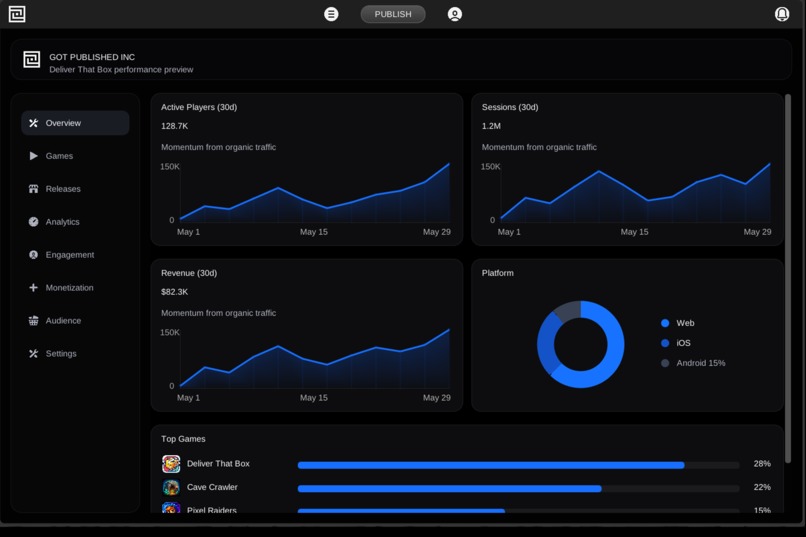
Task: Click the Settings tools icon
Action: pos(33,353)
